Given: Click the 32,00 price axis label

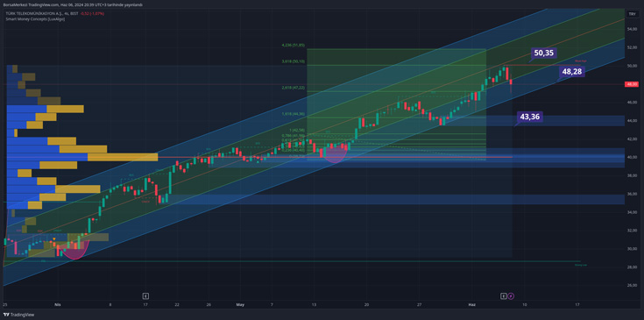Looking at the screenshot, I should pos(631,231).
